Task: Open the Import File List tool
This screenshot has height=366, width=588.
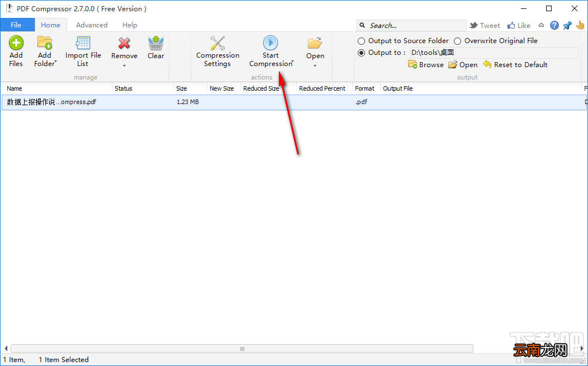Action: point(83,52)
